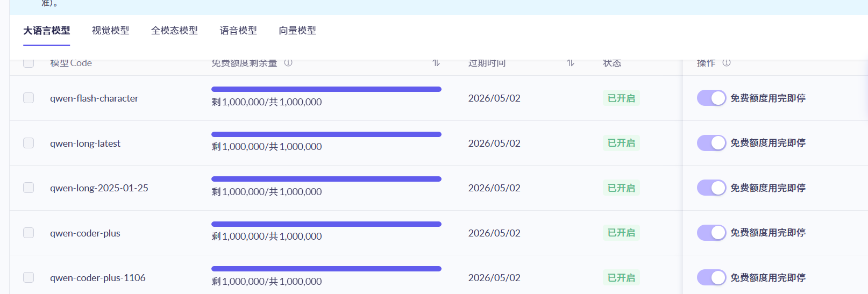The height and width of the screenshot is (294, 868).
Task: Click the 操作 column info icon
Action: (x=727, y=63)
